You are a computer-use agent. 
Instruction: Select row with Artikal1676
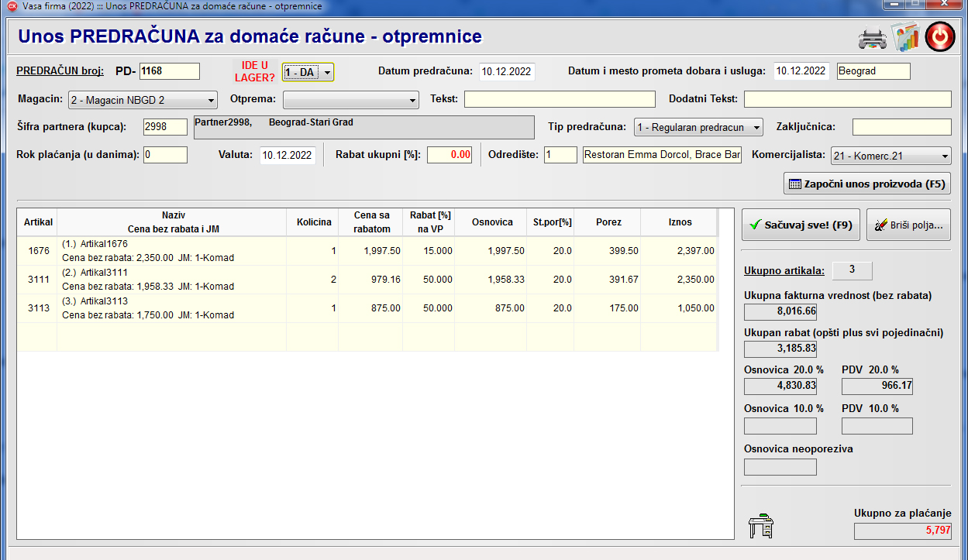(368, 251)
